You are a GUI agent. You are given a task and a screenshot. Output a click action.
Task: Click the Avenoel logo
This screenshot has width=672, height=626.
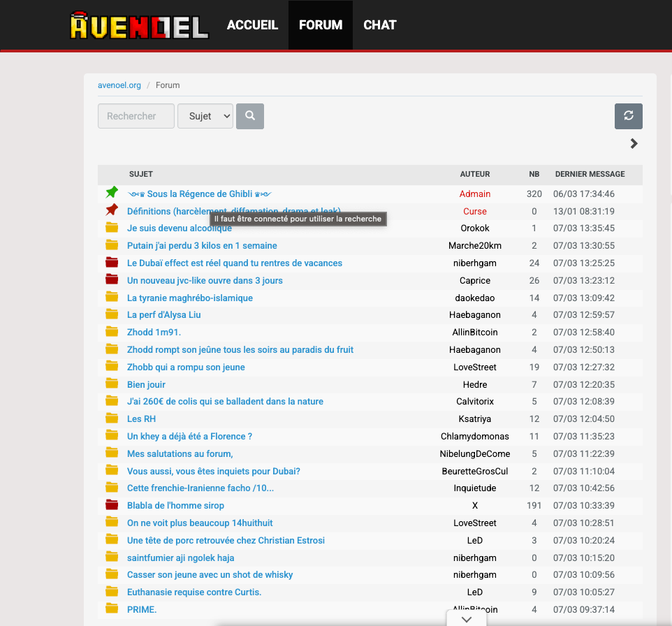coord(140,26)
